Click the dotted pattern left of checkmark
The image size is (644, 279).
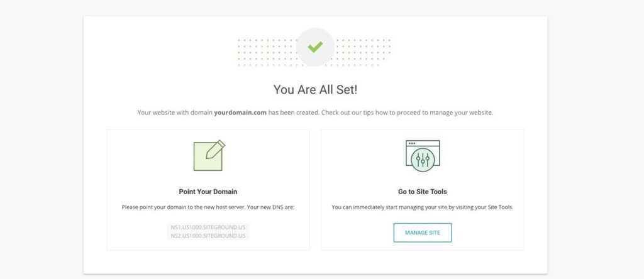tap(267, 52)
